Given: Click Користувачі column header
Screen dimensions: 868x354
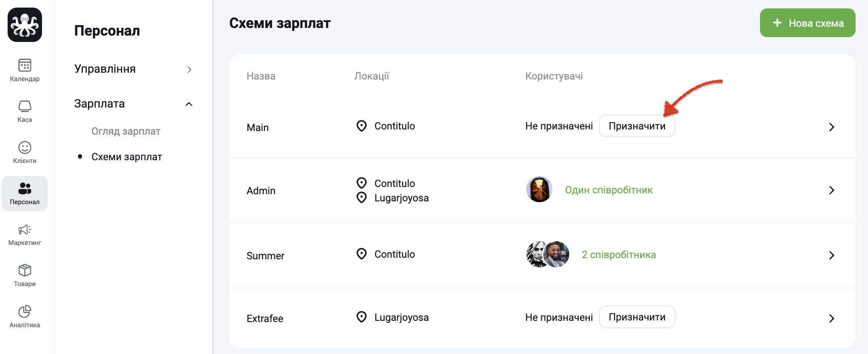Looking at the screenshot, I should [554, 76].
